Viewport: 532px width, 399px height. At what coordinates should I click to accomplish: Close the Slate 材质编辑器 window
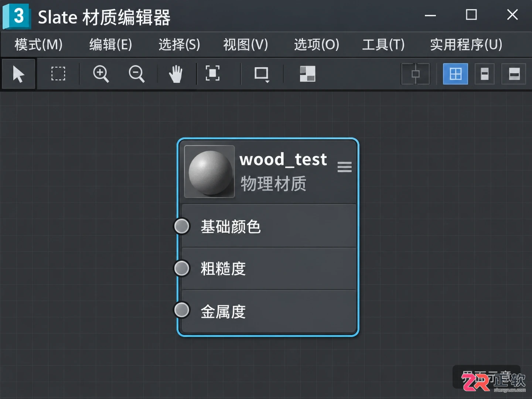pos(512,15)
